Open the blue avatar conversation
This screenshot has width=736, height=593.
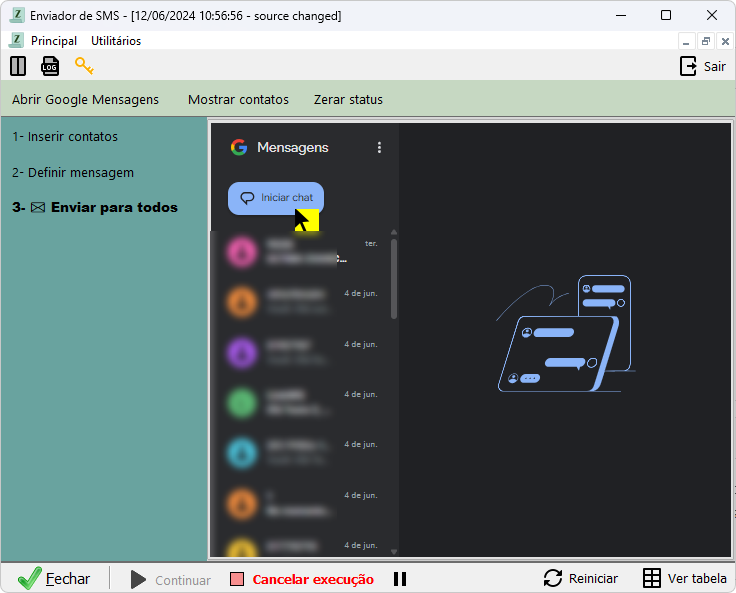[303, 453]
